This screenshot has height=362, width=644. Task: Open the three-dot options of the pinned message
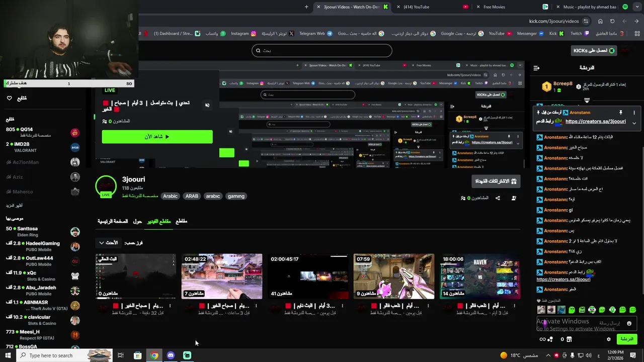pyautogui.click(x=634, y=113)
